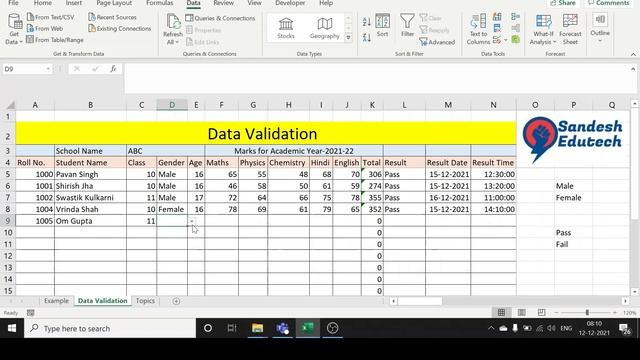This screenshot has height=360, width=640.
Task: Open Task View on taskbar
Action: click(232, 328)
